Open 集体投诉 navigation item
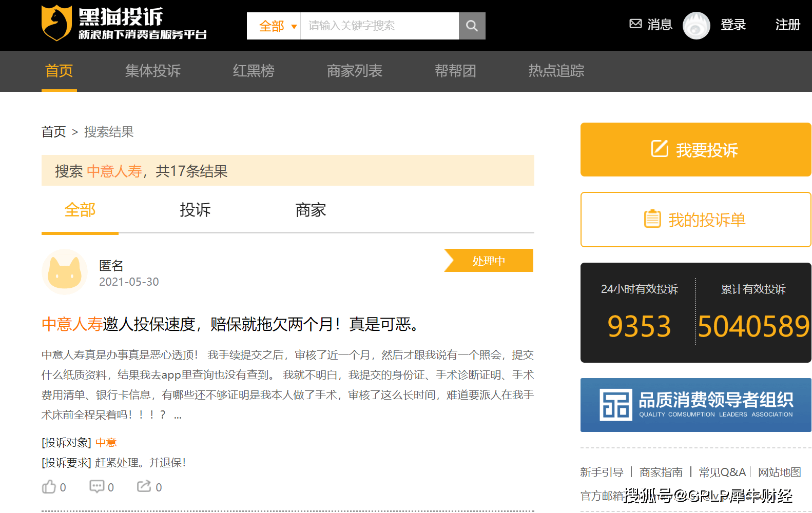Image resolution: width=812 pixels, height=513 pixels. click(x=153, y=71)
